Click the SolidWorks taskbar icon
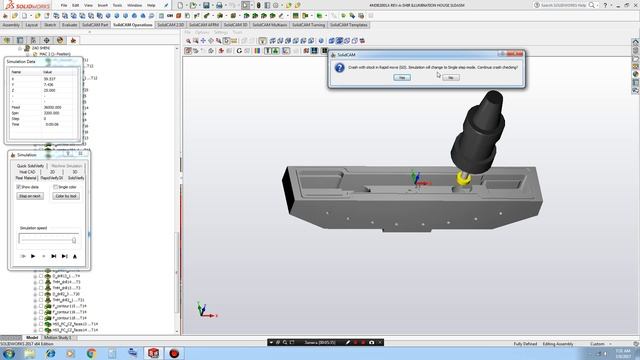This screenshot has width=640, height=360. (x=153, y=353)
